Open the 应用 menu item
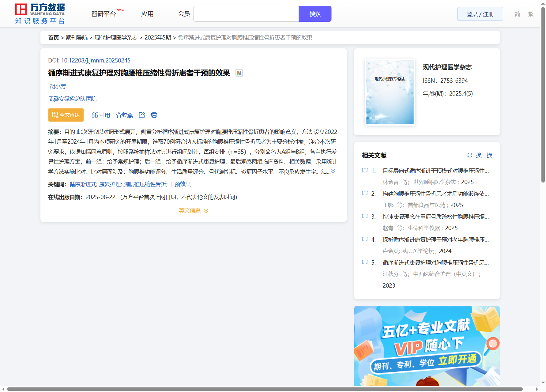Viewport: 546px width, 392px height. [x=147, y=14]
